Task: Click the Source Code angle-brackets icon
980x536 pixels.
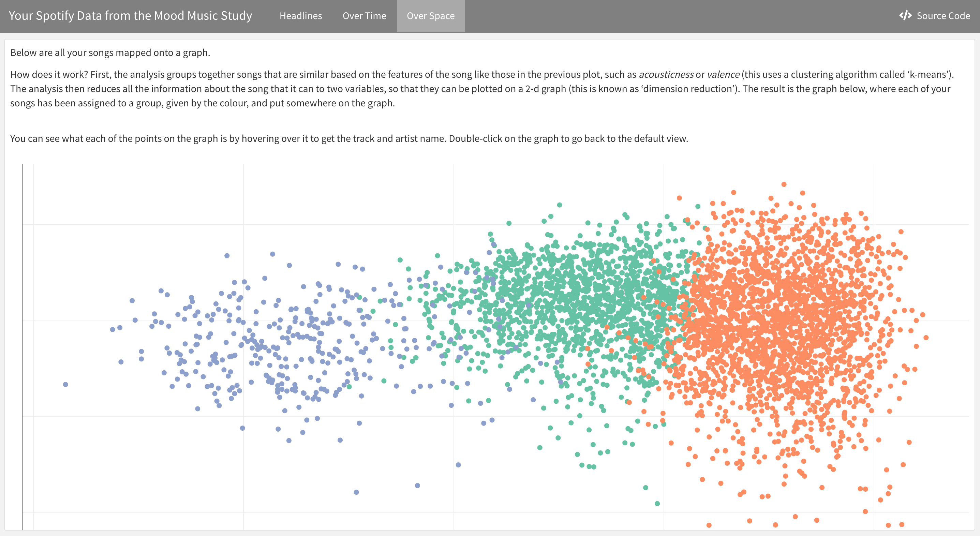Action: click(x=905, y=16)
